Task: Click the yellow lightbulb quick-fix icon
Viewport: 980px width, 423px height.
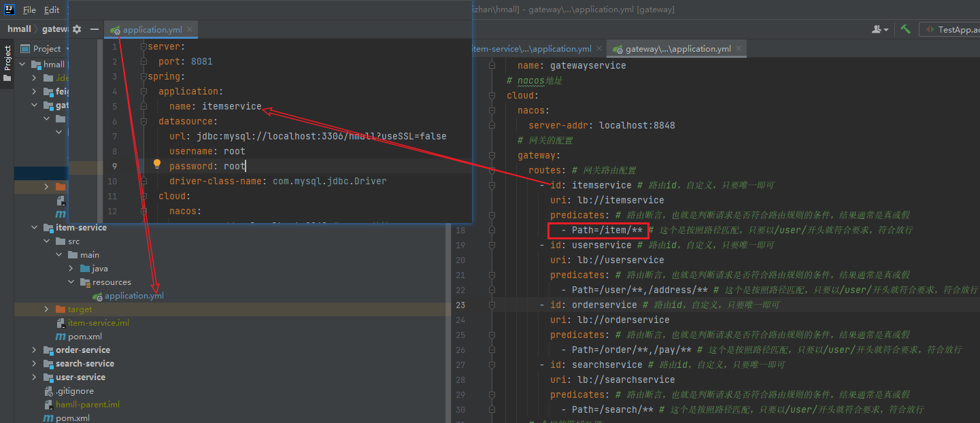Action: pyautogui.click(x=156, y=165)
